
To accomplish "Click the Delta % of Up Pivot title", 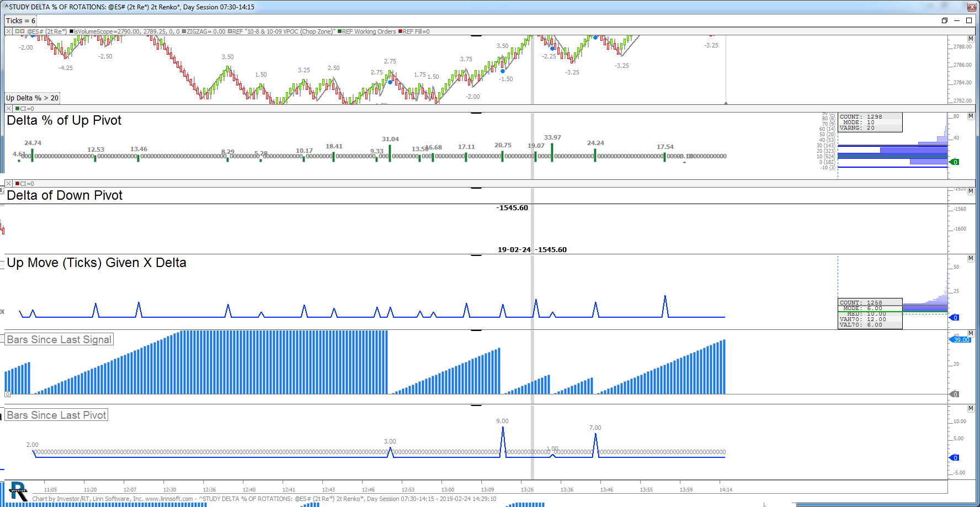I will [x=64, y=120].
